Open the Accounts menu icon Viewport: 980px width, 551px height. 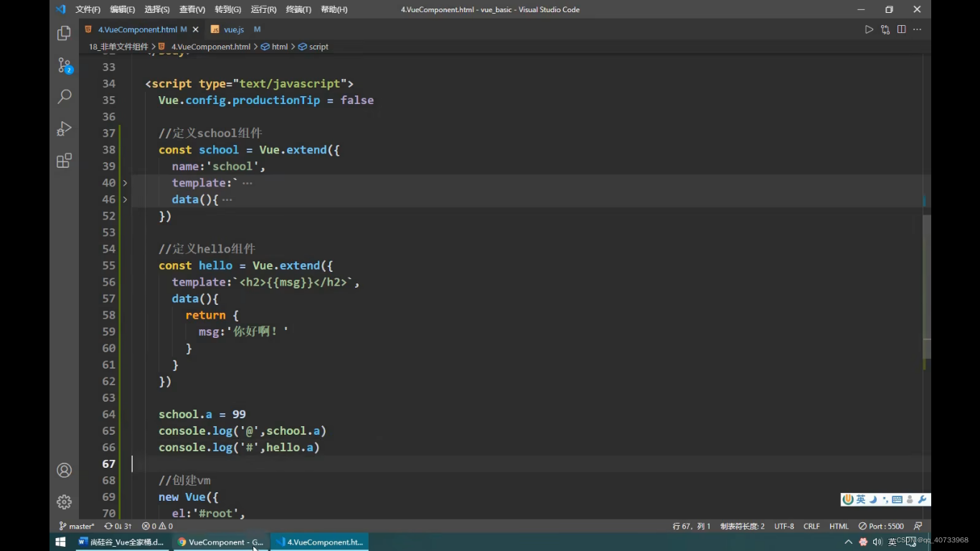(x=64, y=471)
